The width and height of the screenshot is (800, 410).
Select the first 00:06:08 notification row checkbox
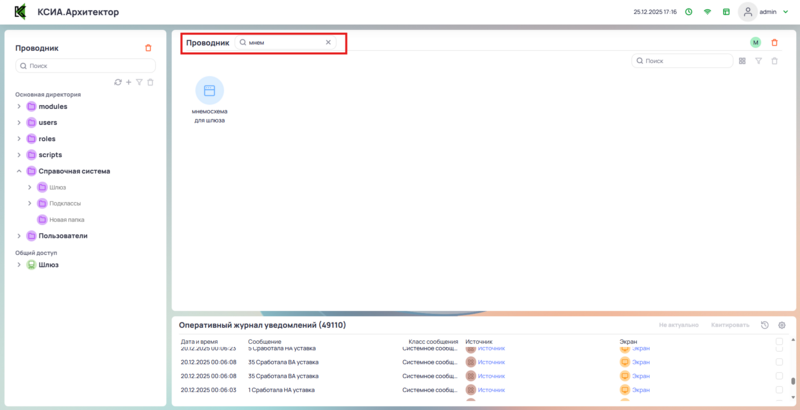779,361
